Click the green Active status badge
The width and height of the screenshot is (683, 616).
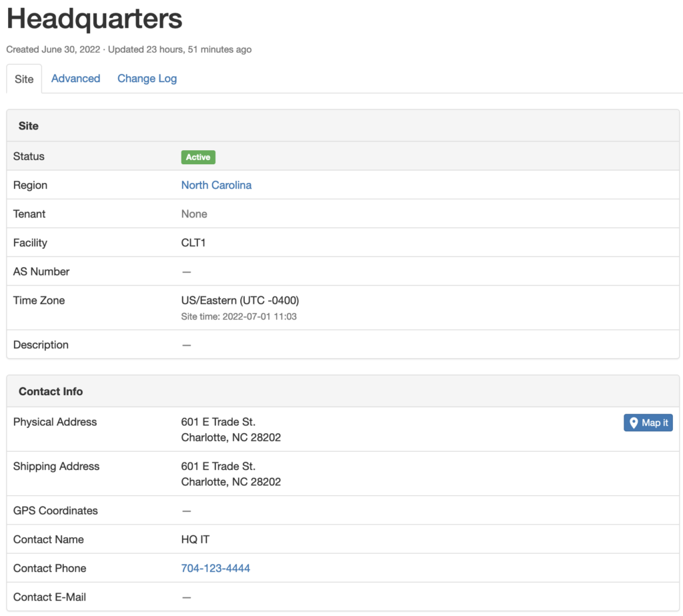coord(198,157)
